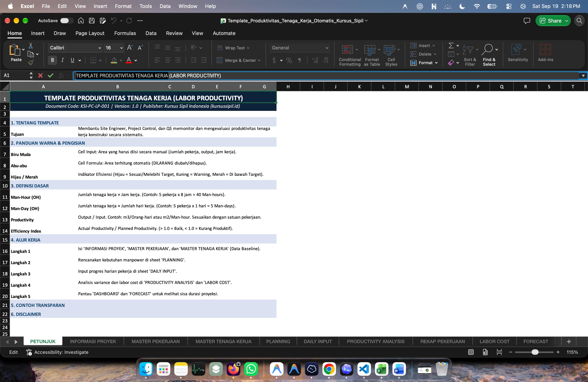
Task: Open the Formulas ribbon tab
Action: 125,33
